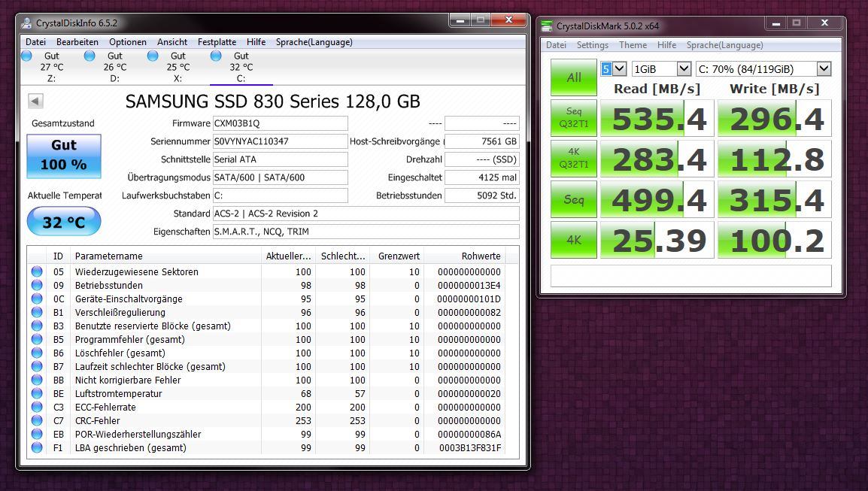Click the 4K Q32T1 read result 283.4
The image size is (868, 491).
(x=657, y=159)
